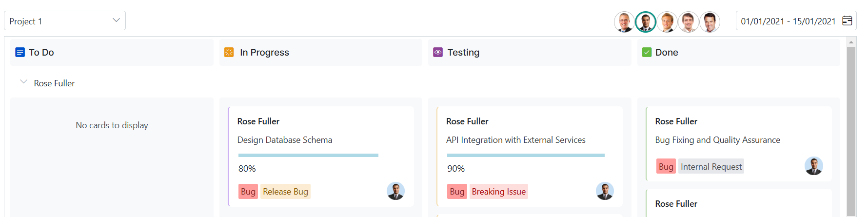868x217 pixels.
Task: Click the In Progress column orange icon
Action: (x=229, y=52)
